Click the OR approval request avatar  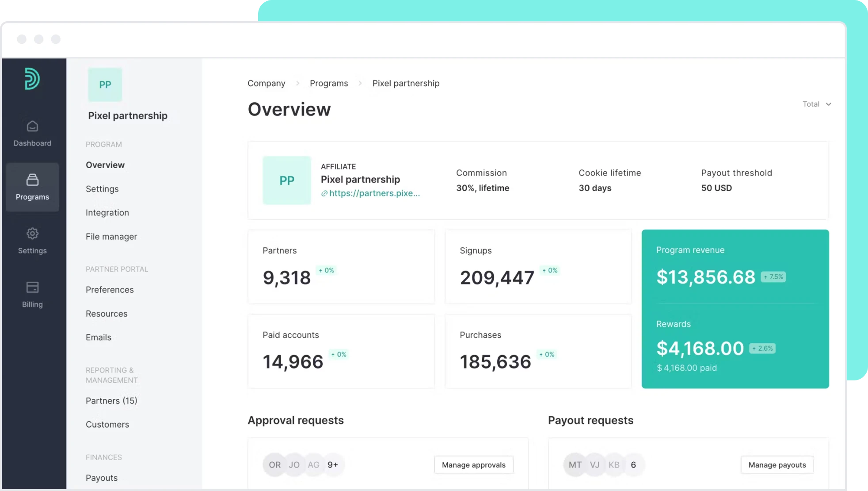tap(274, 465)
